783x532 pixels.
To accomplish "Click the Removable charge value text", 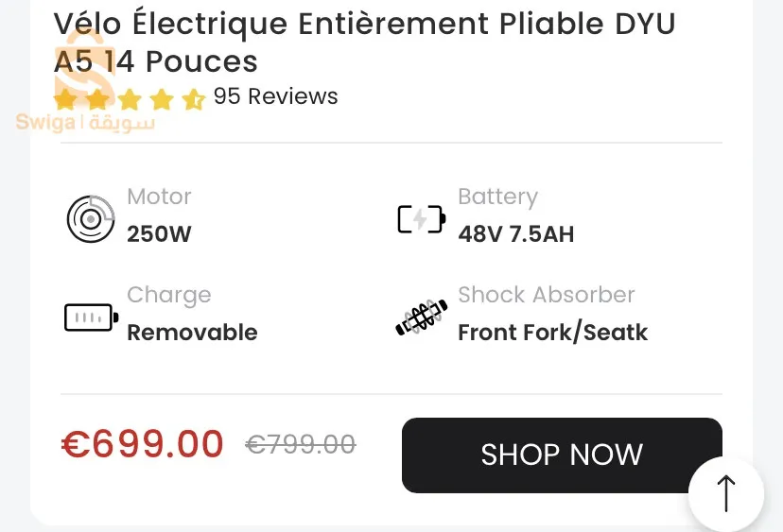I will [x=192, y=333].
